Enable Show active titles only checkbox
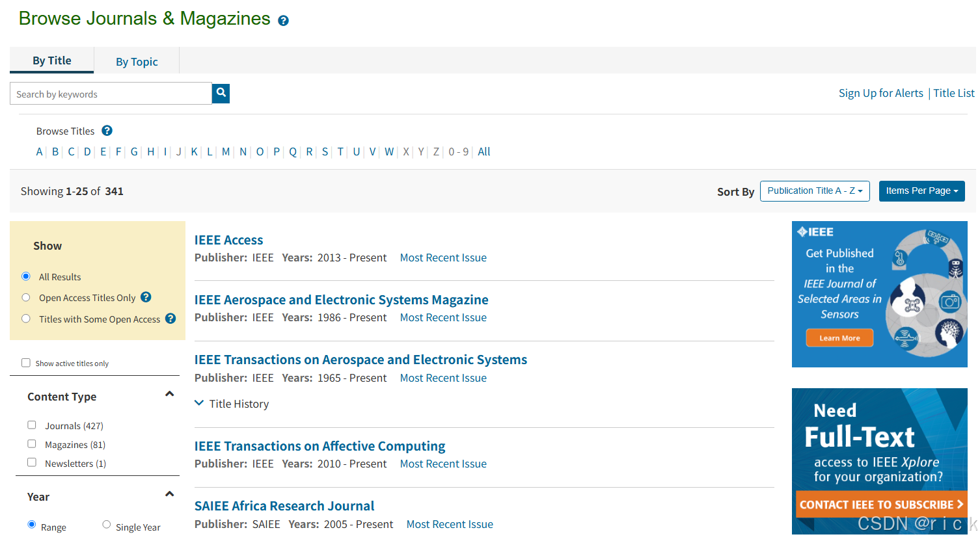Screen dimensions: 980x541 (x=26, y=363)
